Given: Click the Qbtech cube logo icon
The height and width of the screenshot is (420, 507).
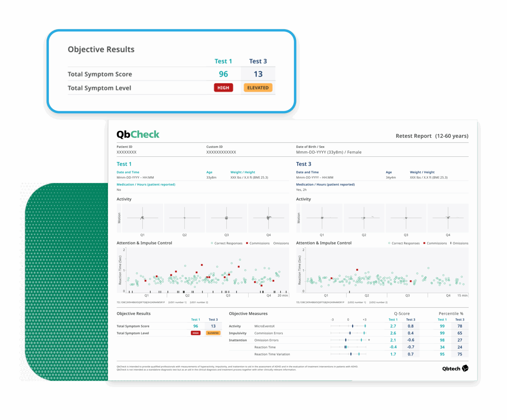Looking at the screenshot, I should pos(465,368).
